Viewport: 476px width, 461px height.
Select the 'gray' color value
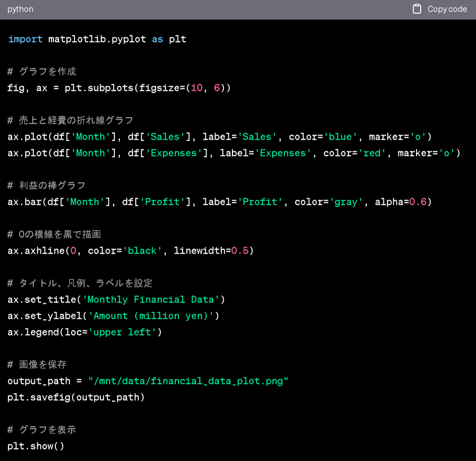click(x=347, y=201)
